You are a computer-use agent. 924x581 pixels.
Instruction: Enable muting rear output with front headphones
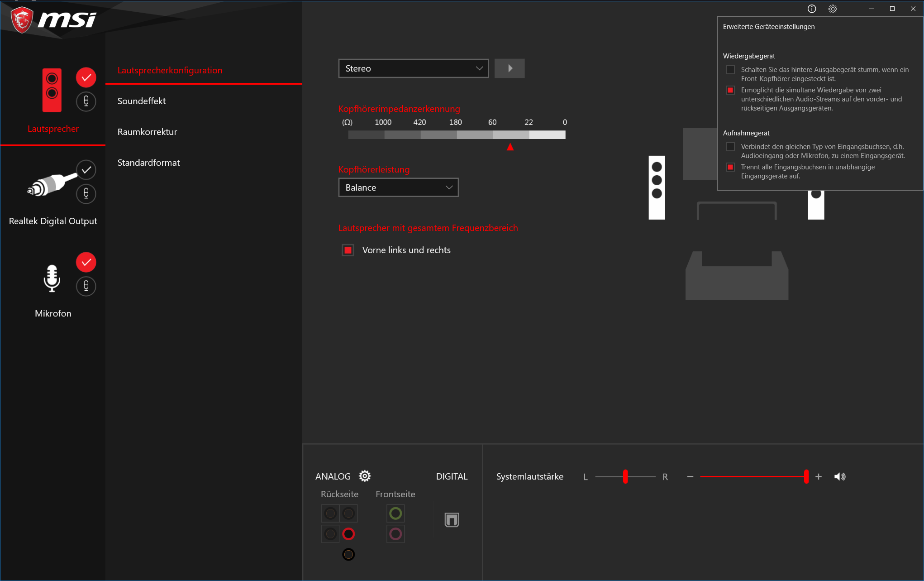(730, 70)
